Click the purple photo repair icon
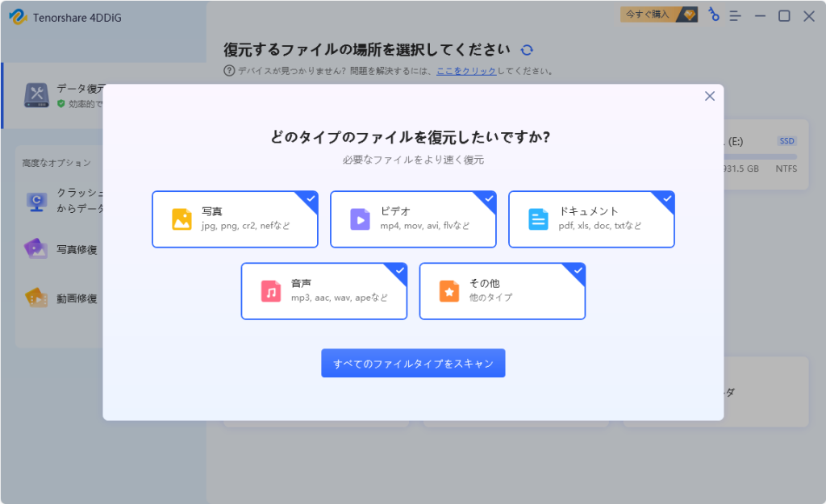826x504 pixels. [35, 248]
